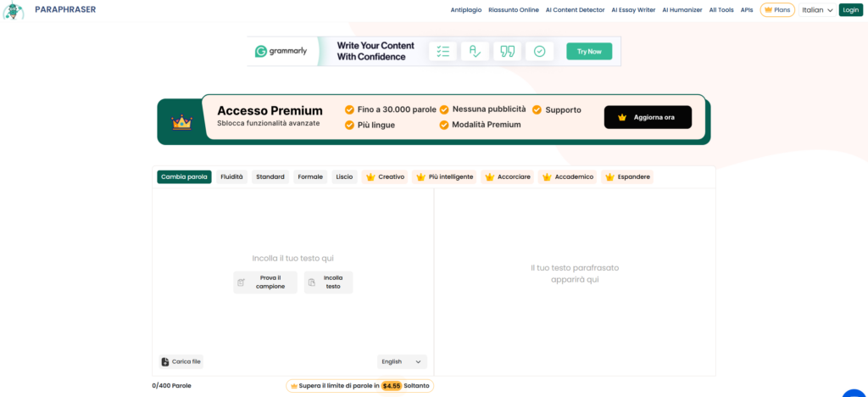The height and width of the screenshot is (397, 868).
Task: Click the crown icon in word limit offer
Action: 293,385
